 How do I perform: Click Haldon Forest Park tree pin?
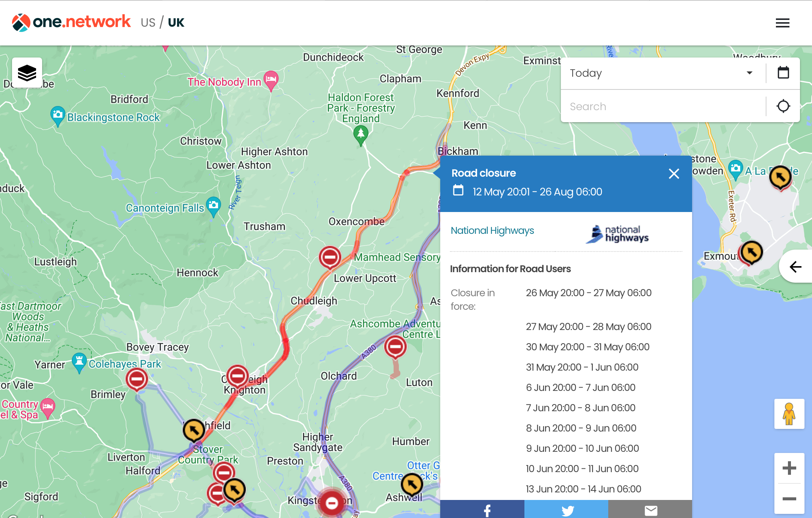tap(361, 135)
